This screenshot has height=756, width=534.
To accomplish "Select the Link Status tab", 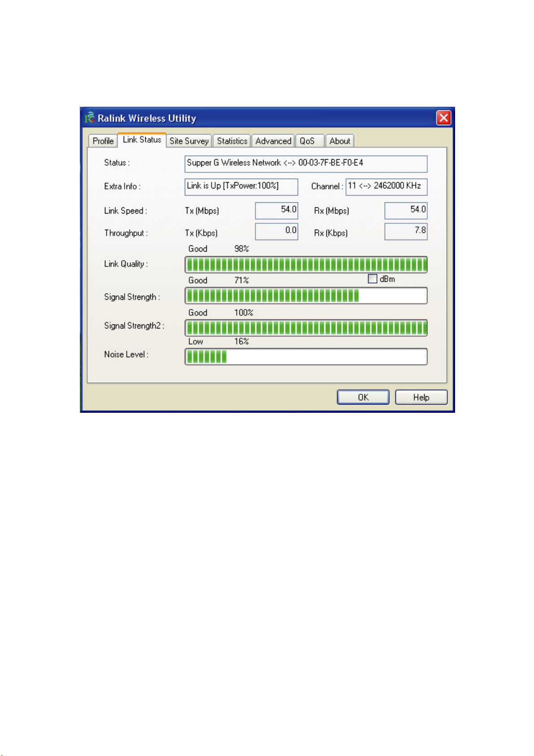I will pyautogui.click(x=142, y=140).
